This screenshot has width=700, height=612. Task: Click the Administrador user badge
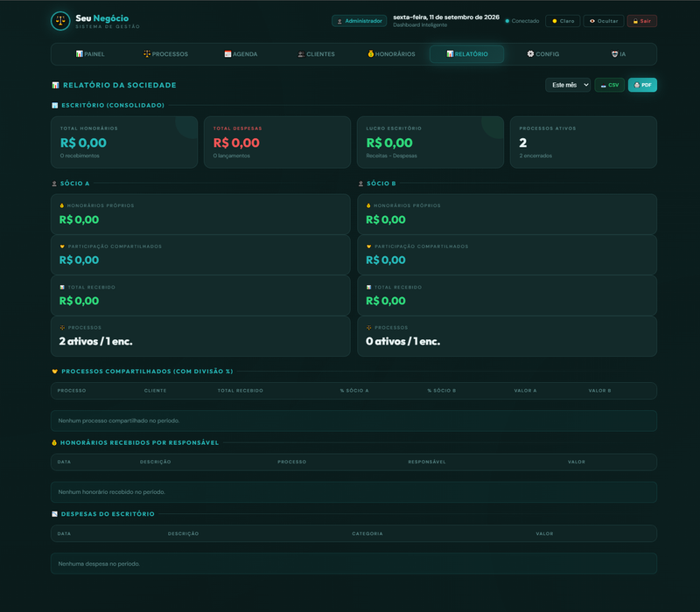tap(360, 21)
